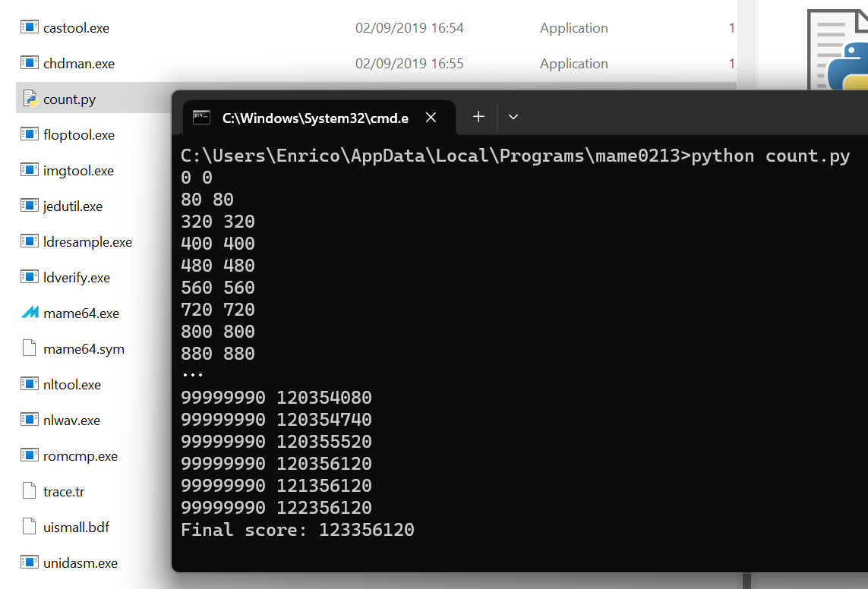Select the trace.tr blank file icon
This screenshot has height=589, width=868.
tap(30, 492)
